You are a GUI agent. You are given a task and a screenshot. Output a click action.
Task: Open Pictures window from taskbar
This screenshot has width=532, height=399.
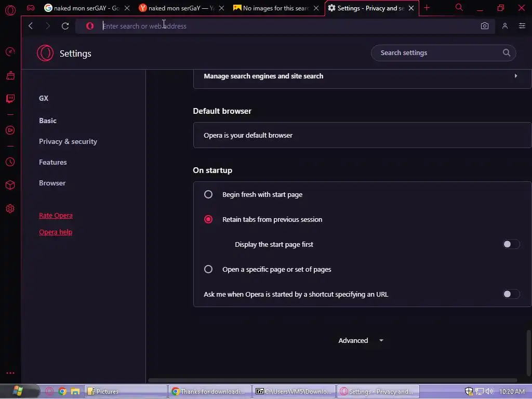click(125, 391)
